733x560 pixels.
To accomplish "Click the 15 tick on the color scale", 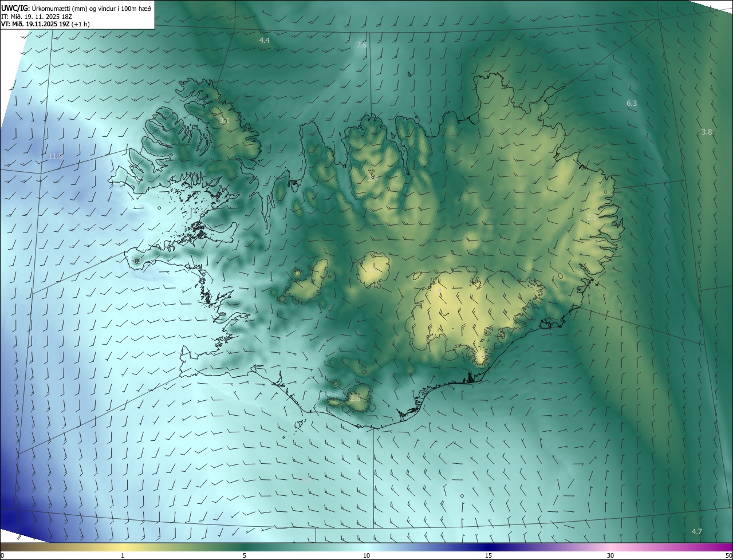I will 488,556.
